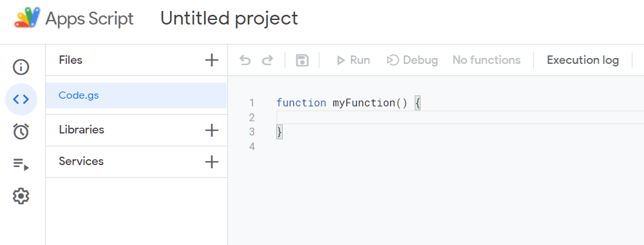Open Project Settings gear icon
This screenshot has height=245, width=644.
tap(21, 196)
